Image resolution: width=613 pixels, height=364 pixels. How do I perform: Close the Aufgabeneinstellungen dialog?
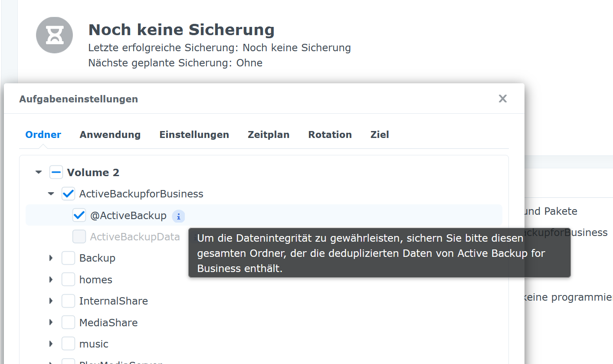[502, 98]
